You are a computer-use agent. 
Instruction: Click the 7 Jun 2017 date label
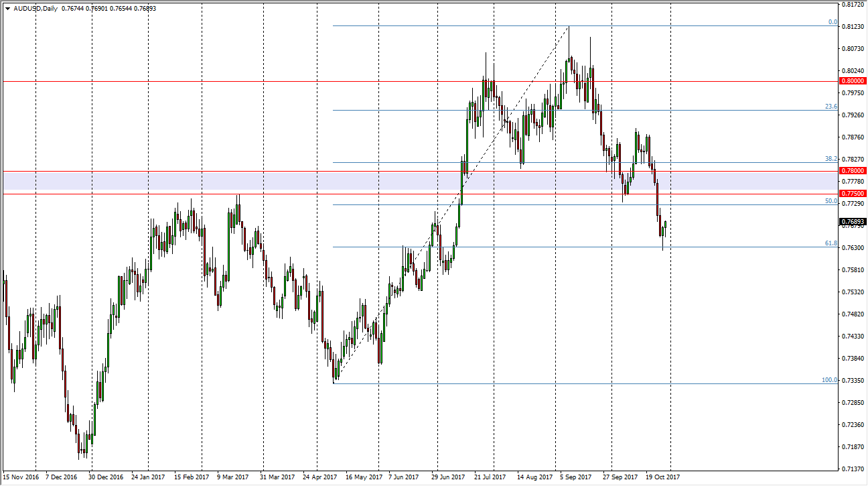405,477
